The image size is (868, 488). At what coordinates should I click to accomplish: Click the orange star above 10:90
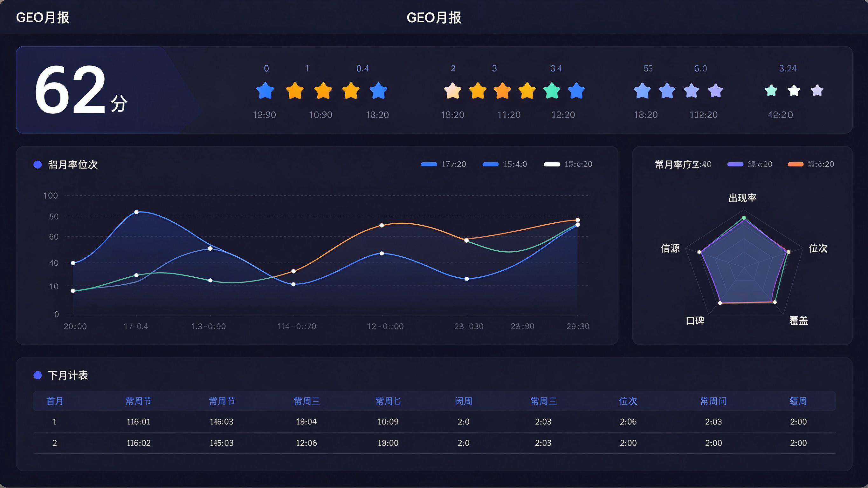pyautogui.click(x=323, y=91)
